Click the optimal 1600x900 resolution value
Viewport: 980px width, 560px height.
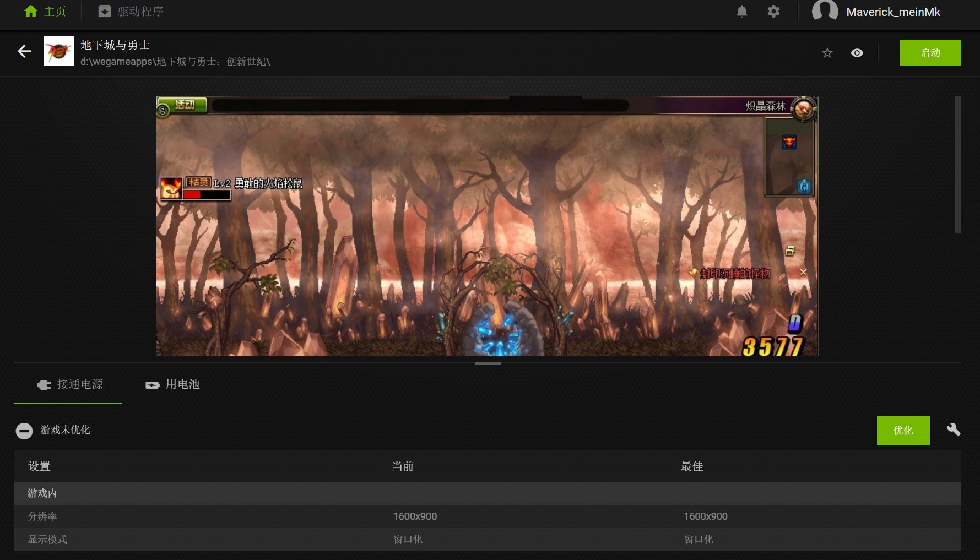click(x=706, y=516)
